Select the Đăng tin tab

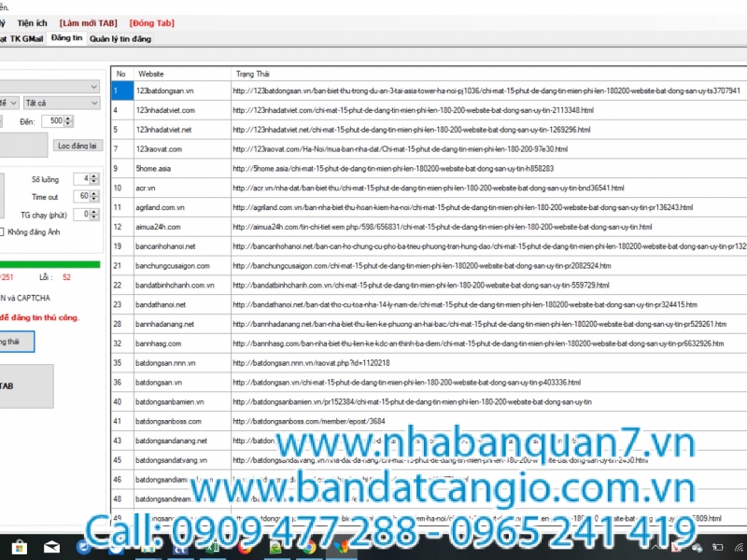tap(66, 38)
